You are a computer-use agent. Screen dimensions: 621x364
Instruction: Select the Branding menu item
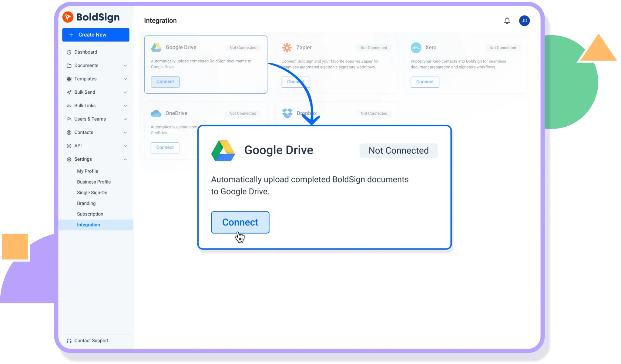86,203
